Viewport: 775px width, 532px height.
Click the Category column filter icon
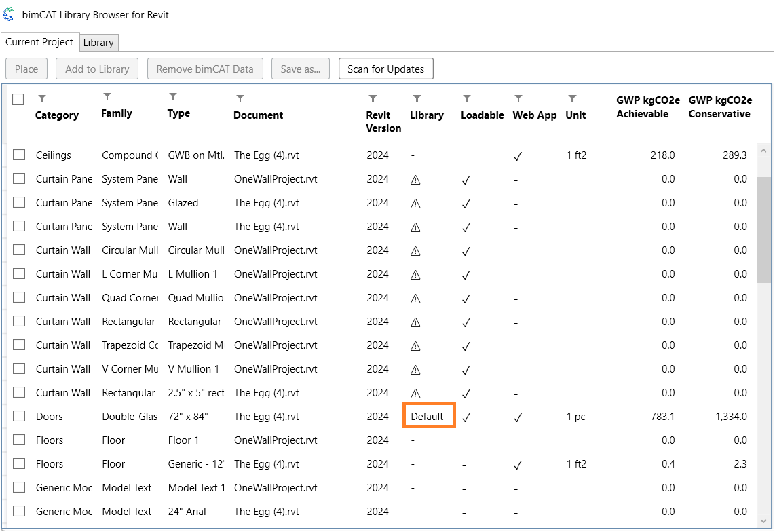42,99
